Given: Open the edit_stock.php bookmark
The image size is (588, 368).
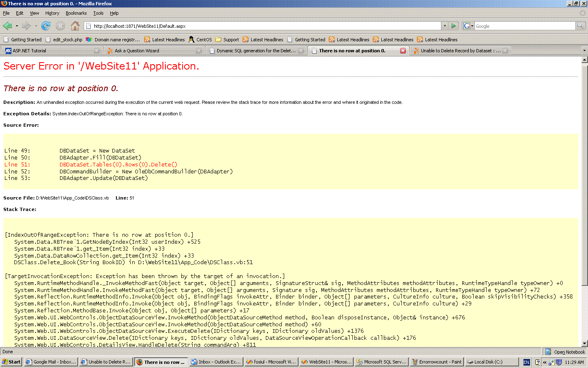Looking at the screenshot, I should coord(64,40).
